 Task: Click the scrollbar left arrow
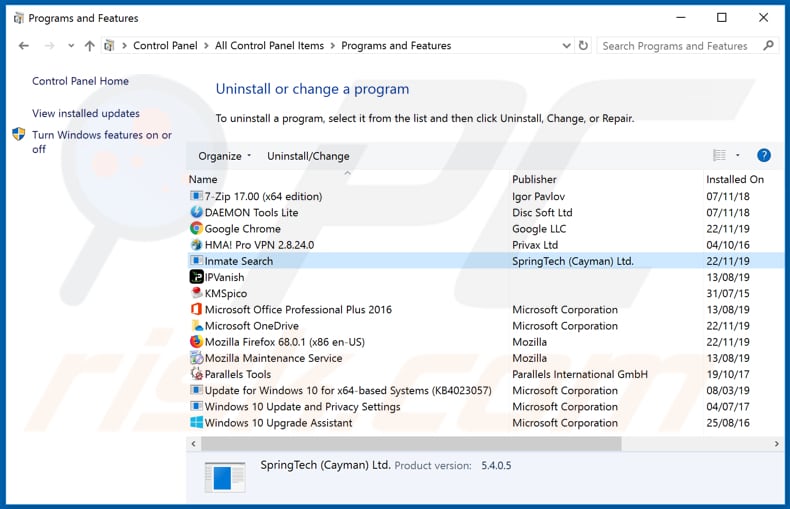(193, 444)
